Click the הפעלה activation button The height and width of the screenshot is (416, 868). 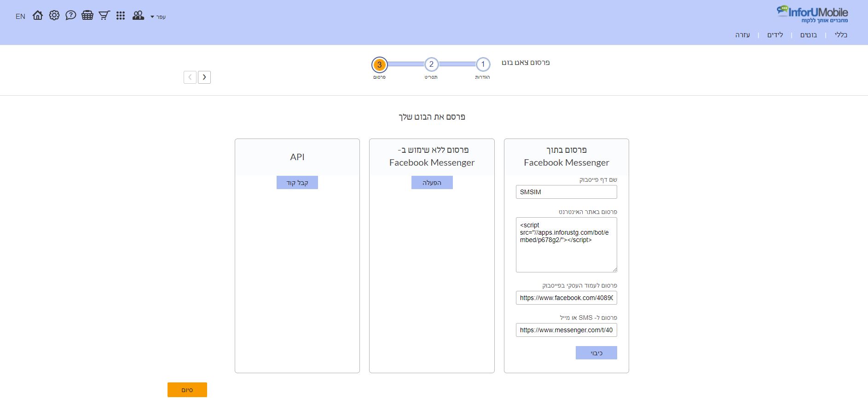(432, 183)
